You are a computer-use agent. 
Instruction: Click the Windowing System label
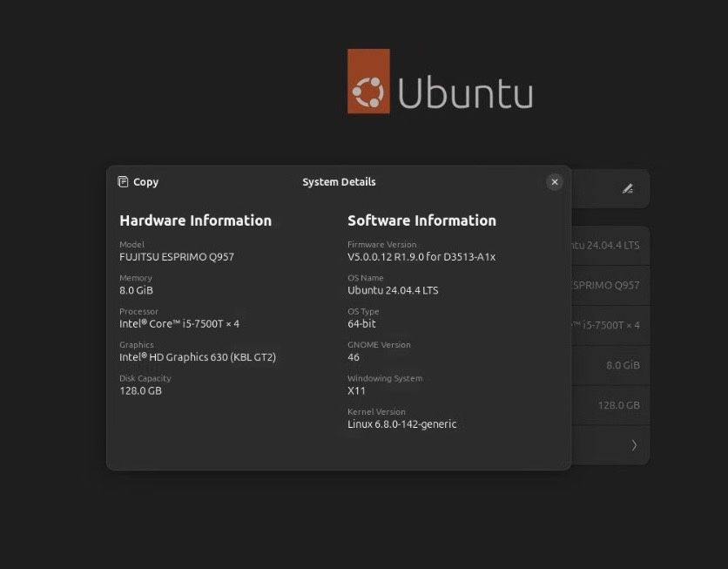pos(386,378)
